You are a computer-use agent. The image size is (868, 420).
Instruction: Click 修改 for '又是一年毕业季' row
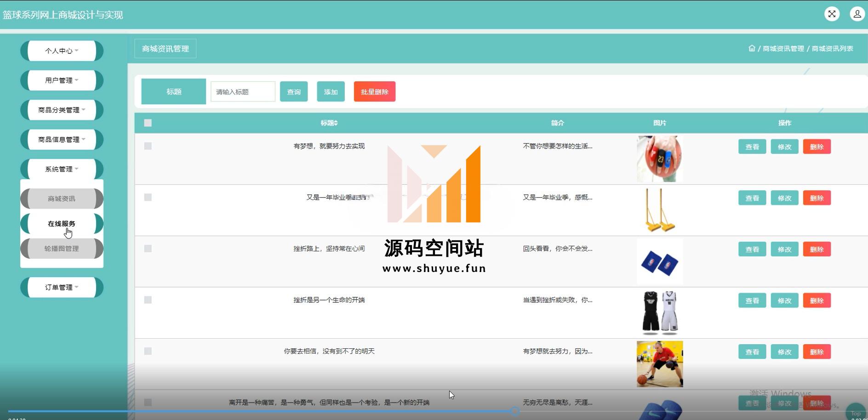(784, 198)
